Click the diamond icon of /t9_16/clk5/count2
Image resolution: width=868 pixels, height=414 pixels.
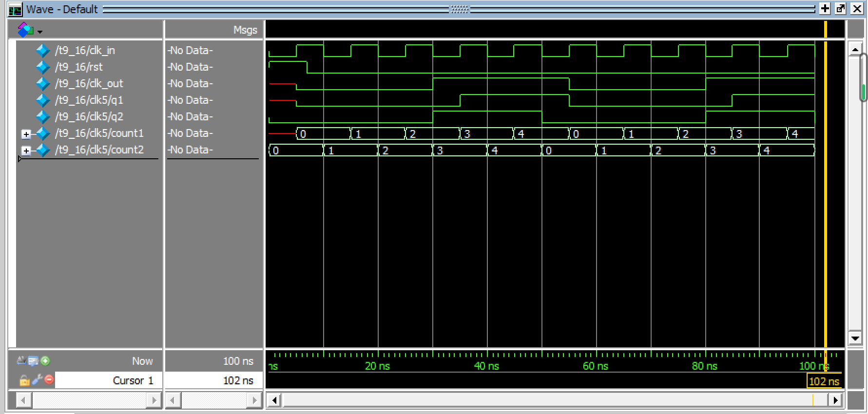[43, 150]
